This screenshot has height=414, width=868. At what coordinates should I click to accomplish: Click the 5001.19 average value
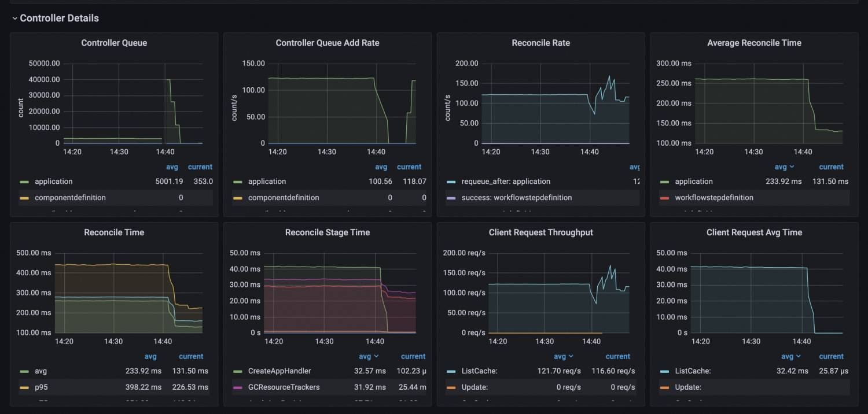(x=168, y=182)
